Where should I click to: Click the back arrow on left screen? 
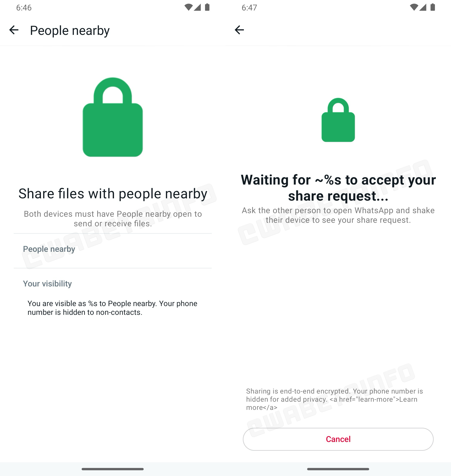tap(14, 30)
